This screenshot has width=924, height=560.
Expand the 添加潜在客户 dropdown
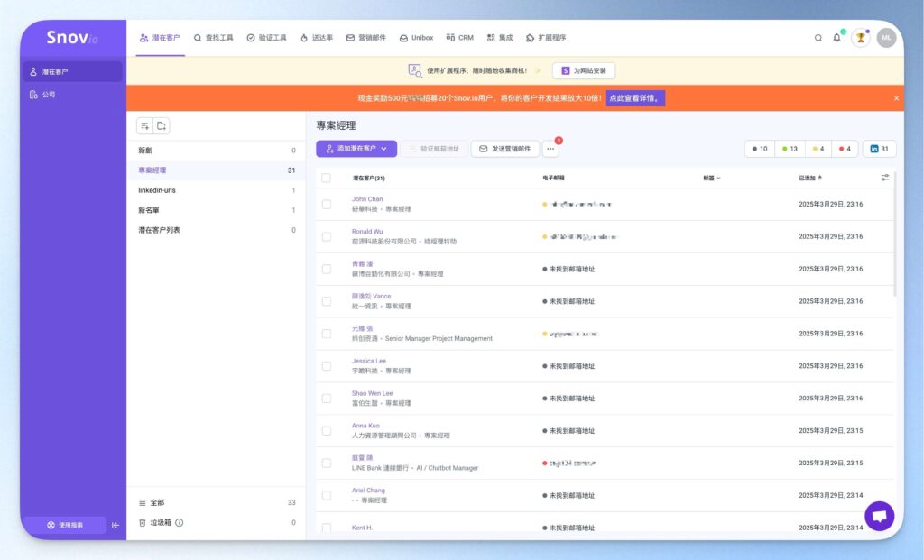pyautogui.click(x=356, y=149)
